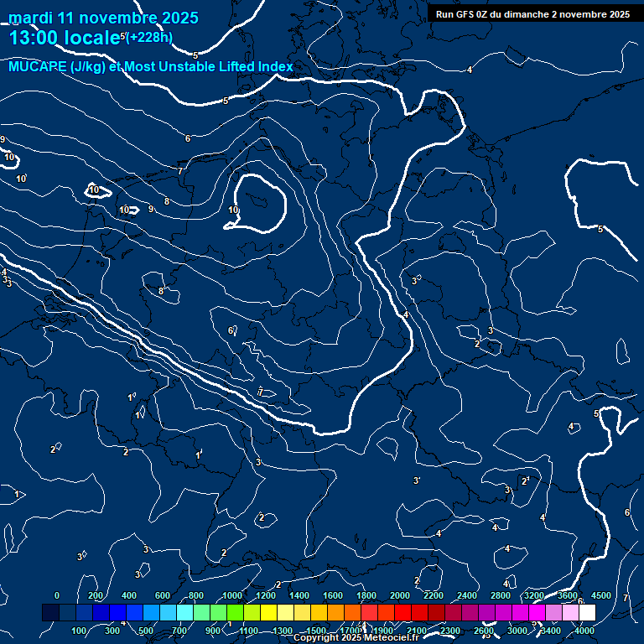This screenshot has height=644, width=644.
Task: Click the legend value '1500'
Action: (316, 631)
